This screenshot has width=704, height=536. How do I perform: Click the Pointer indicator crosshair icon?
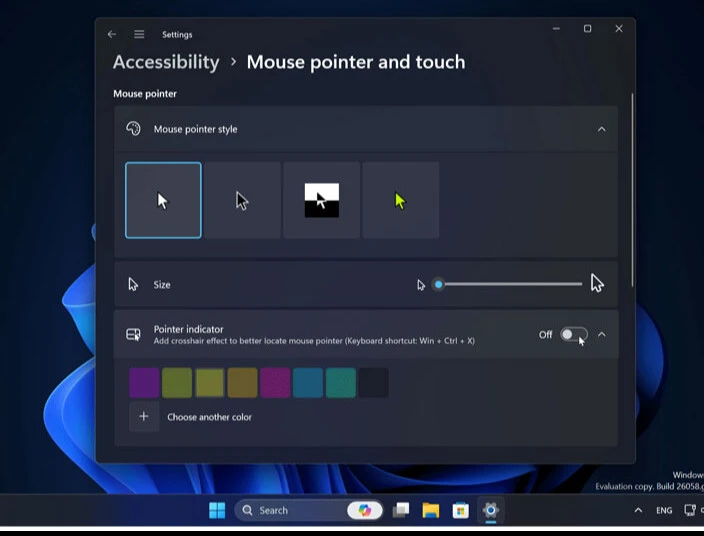coord(133,334)
